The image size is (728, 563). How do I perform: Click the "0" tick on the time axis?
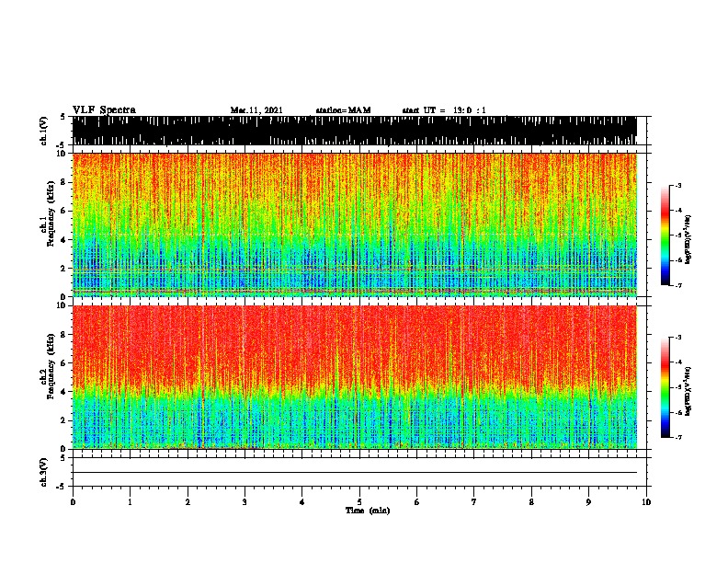click(73, 502)
